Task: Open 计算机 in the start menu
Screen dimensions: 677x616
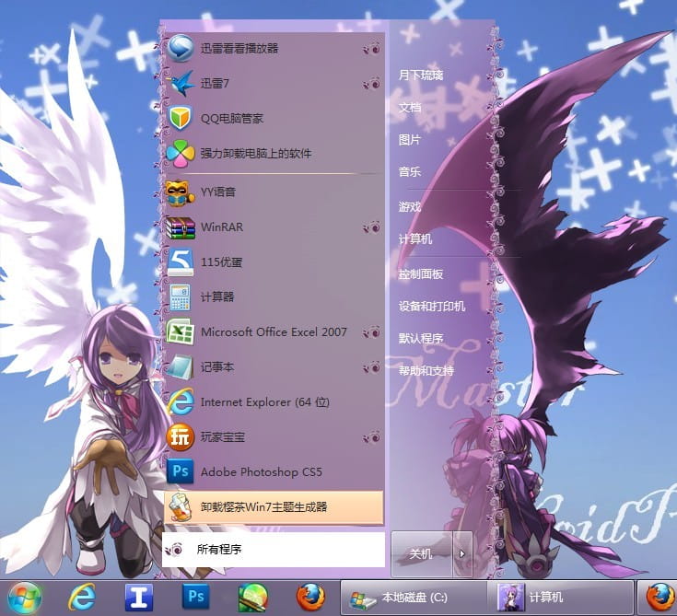Action: tap(414, 238)
